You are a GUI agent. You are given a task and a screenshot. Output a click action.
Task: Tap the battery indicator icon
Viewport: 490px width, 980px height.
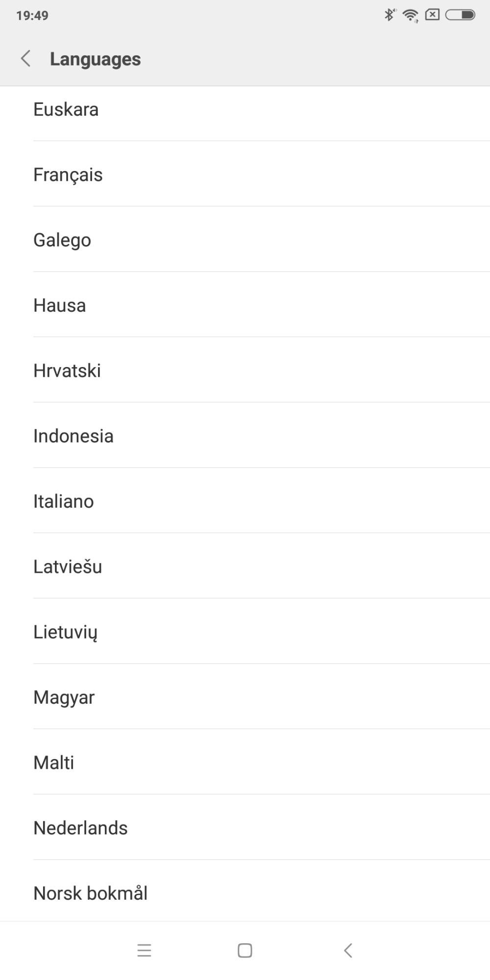pyautogui.click(x=460, y=15)
